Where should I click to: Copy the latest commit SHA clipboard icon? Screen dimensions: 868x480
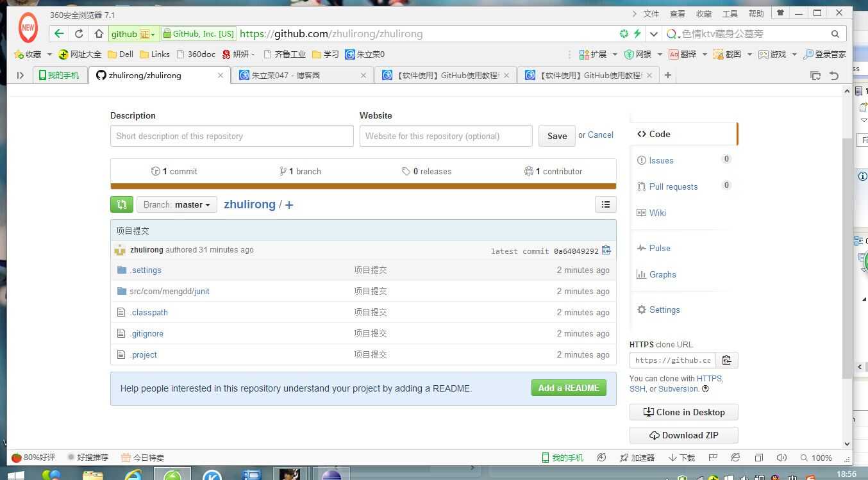click(606, 250)
